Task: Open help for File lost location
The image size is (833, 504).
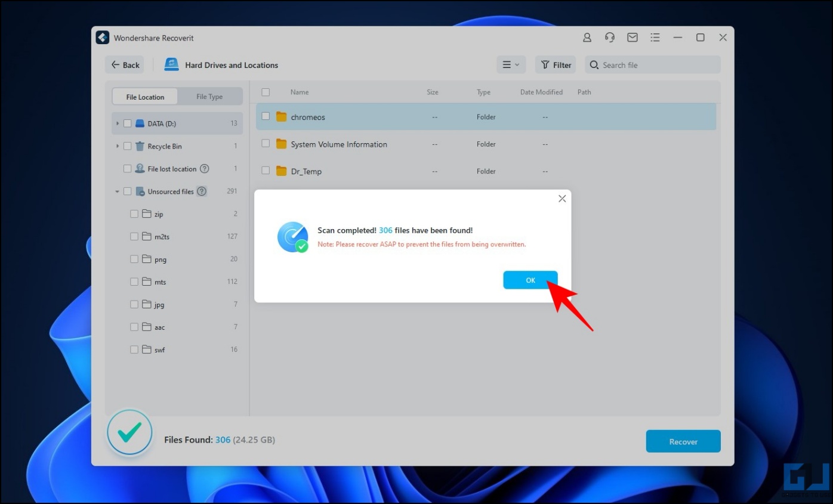Action: pos(205,169)
